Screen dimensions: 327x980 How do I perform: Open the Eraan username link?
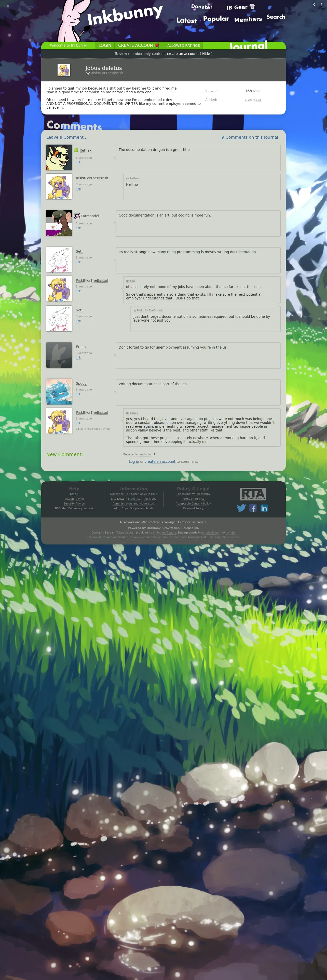click(x=81, y=347)
